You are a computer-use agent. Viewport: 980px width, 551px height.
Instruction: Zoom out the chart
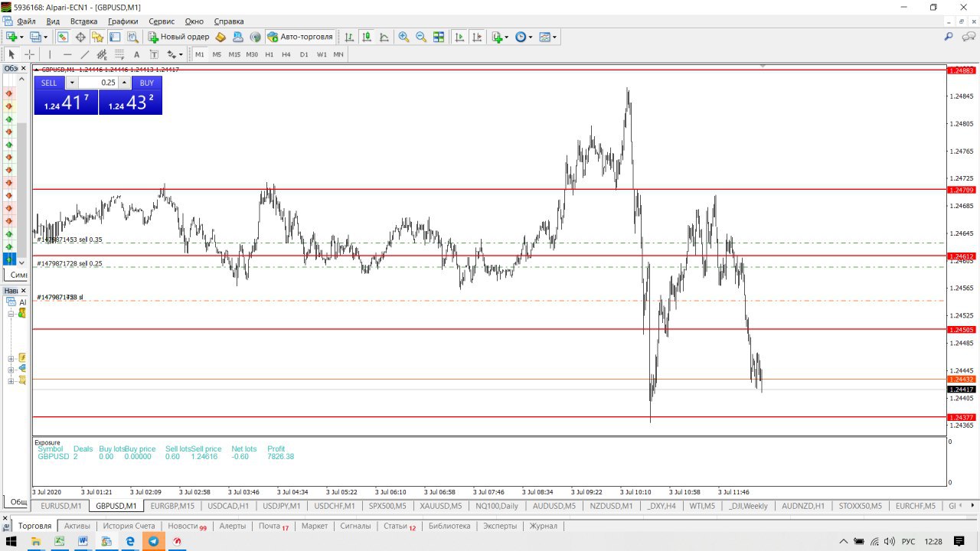(x=421, y=37)
